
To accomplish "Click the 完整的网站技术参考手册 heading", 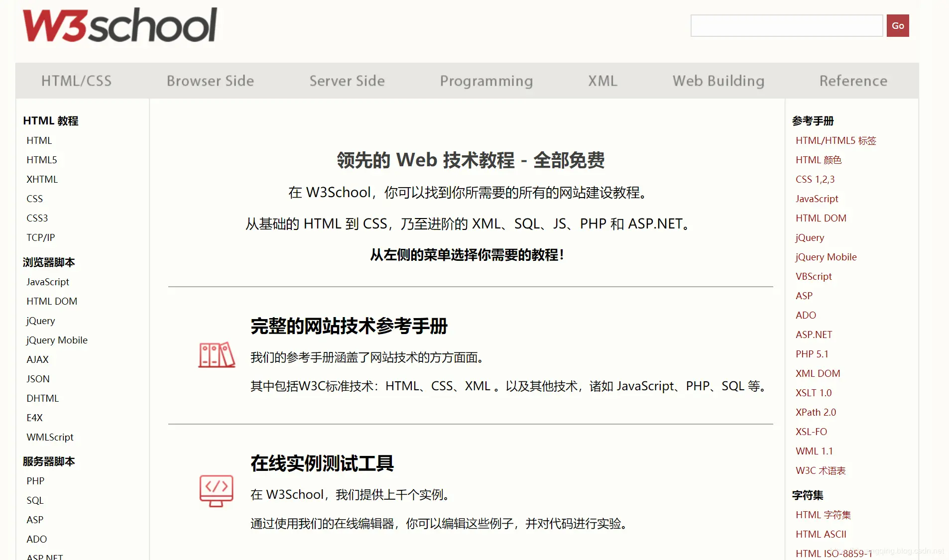I will coord(349,326).
